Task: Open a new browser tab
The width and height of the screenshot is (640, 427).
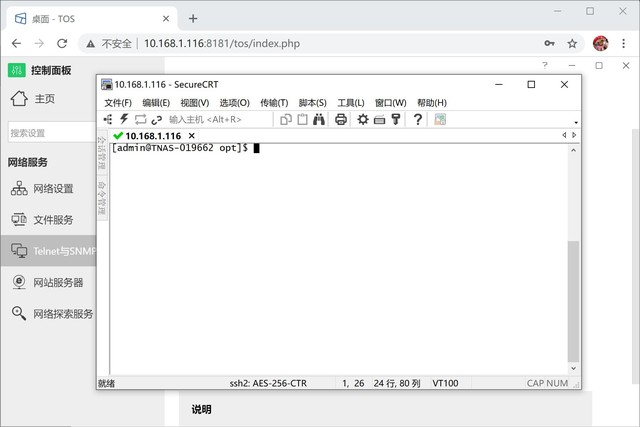Action: tap(193, 19)
